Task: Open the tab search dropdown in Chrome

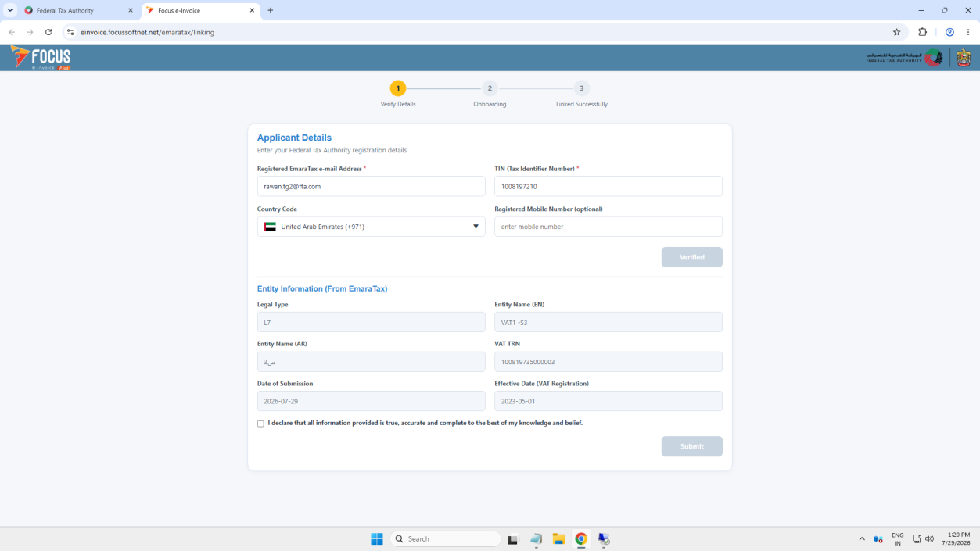Action: point(10,10)
